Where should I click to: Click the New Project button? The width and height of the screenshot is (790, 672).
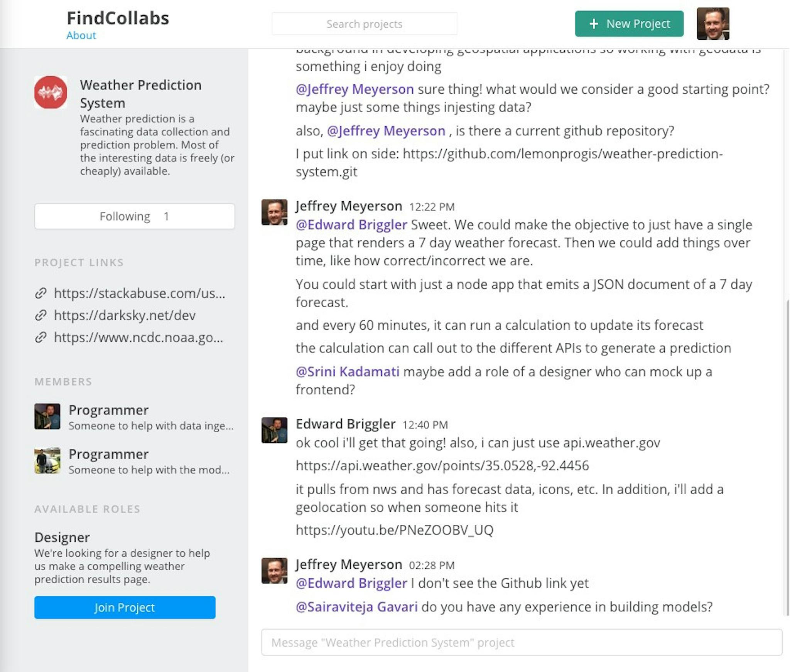pos(629,24)
